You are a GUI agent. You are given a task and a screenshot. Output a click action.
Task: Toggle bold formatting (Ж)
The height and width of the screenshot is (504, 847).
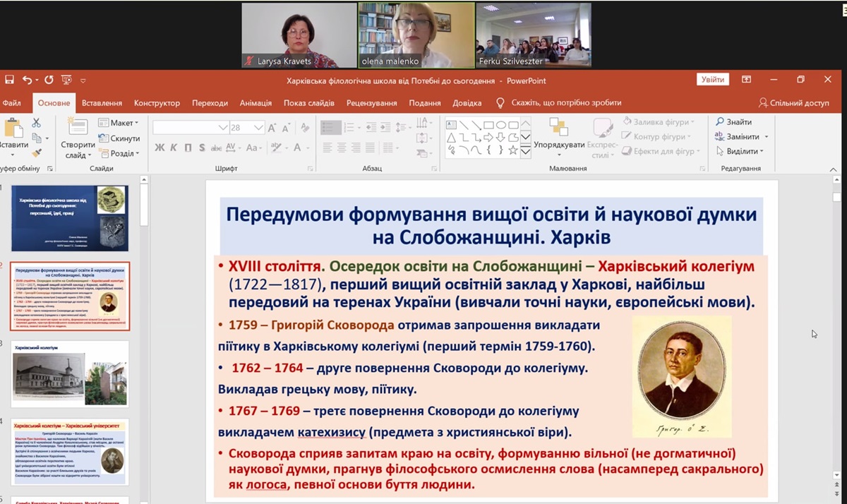pyautogui.click(x=160, y=148)
